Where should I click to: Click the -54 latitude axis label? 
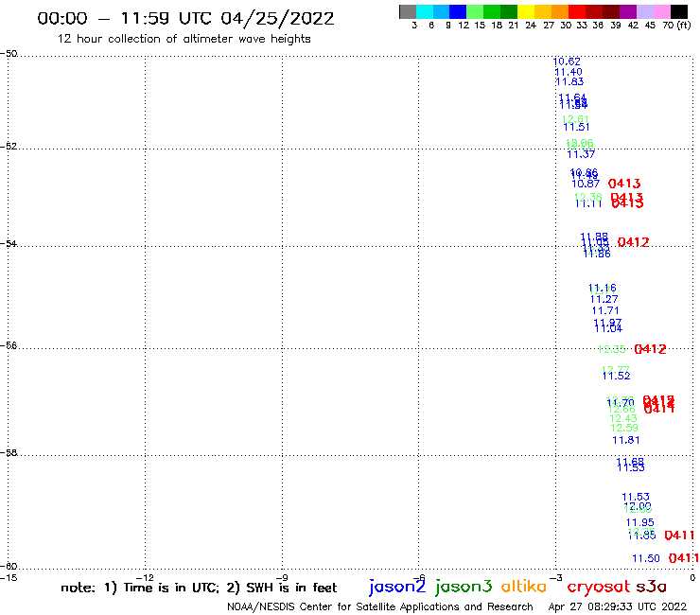tap(9, 244)
